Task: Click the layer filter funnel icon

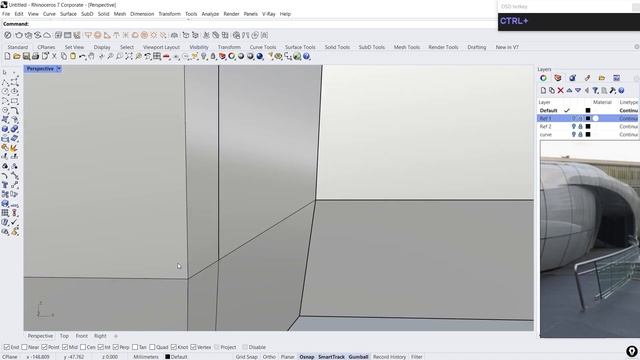Action: coord(596,90)
